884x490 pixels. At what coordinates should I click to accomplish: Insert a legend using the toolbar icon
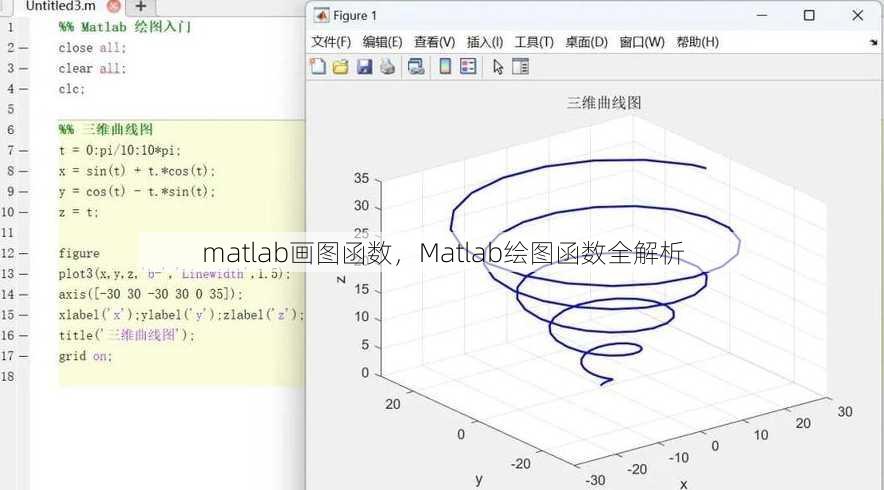[468, 67]
